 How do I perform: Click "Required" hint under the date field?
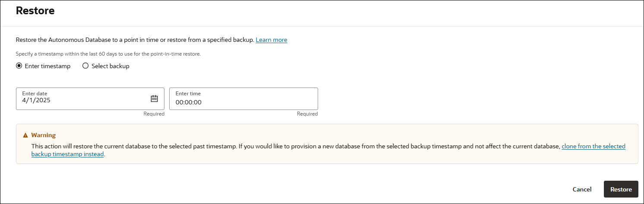(154, 114)
